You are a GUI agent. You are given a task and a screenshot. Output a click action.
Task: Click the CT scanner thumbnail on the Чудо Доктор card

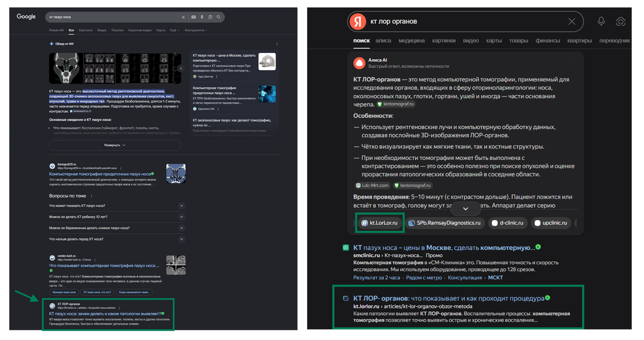click(x=267, y=61)
